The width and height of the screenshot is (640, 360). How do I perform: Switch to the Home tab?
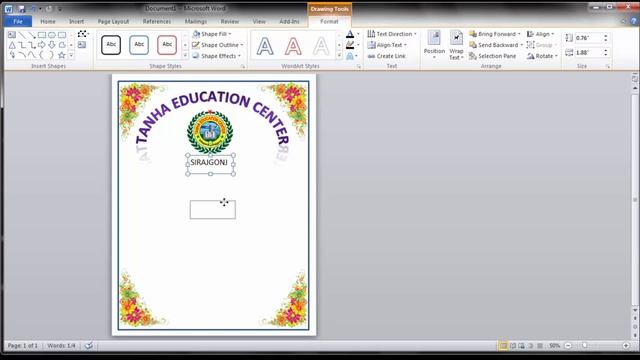[48, 21]
